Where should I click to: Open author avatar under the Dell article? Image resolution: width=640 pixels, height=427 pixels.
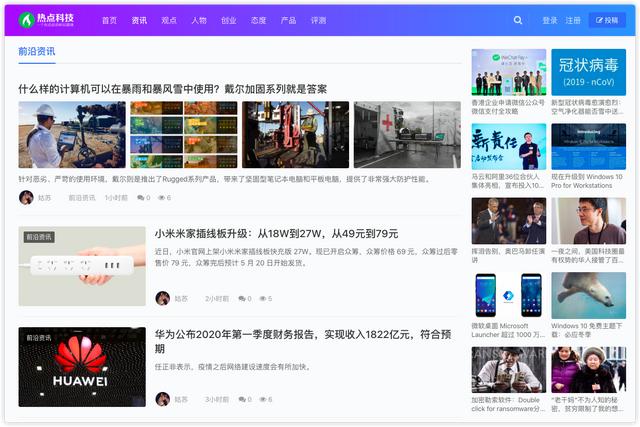(26, 198)
